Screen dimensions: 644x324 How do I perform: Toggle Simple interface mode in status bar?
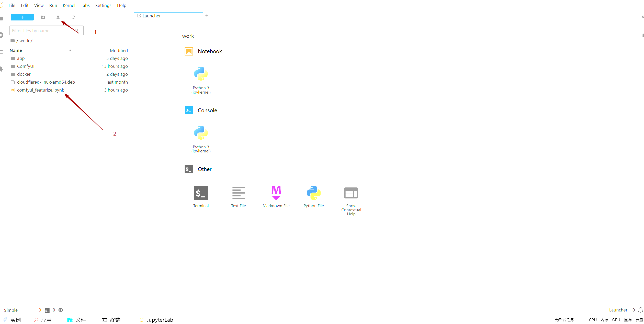[11, 310]
